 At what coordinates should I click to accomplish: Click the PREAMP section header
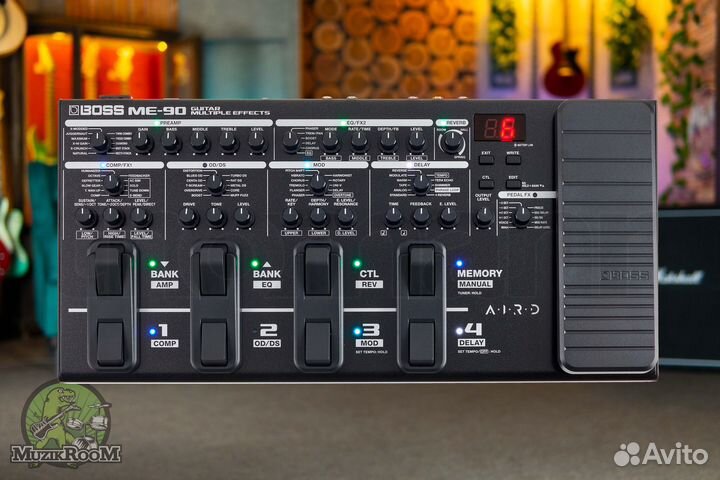[169, 123]
